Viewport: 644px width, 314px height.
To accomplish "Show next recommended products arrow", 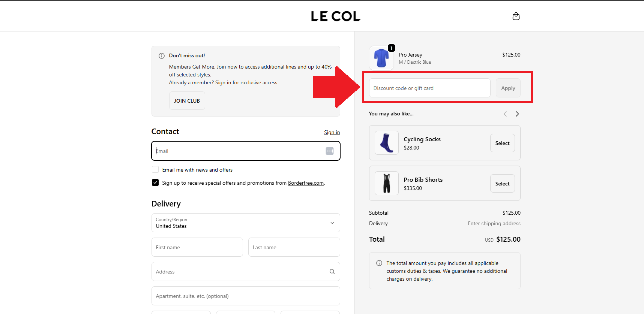I will (x=517, y=114).
